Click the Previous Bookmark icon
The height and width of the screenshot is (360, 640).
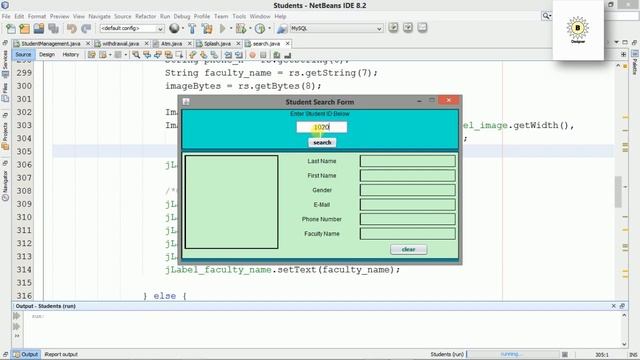[193, 55]
